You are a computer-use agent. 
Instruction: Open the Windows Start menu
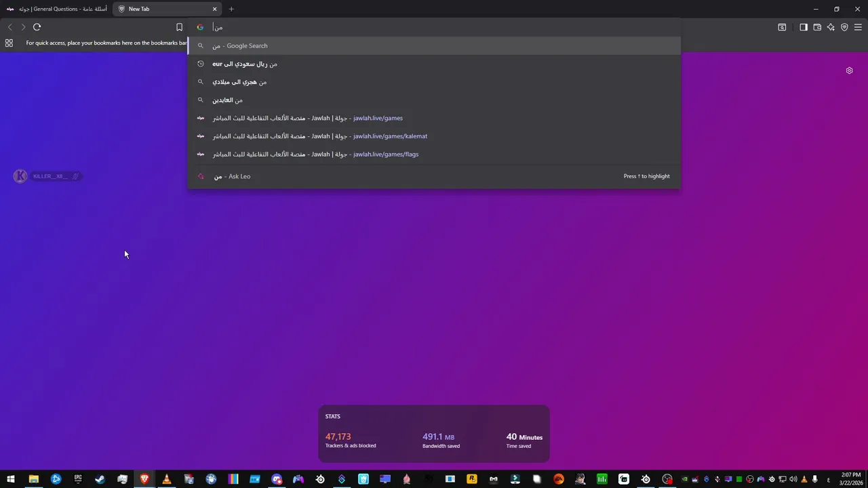click(x=11, y=479)
